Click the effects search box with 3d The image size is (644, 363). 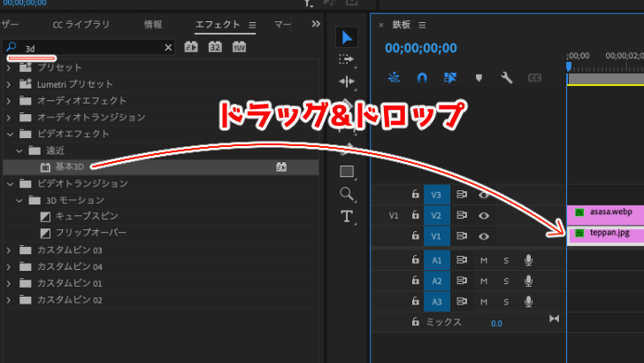(88, 48)
